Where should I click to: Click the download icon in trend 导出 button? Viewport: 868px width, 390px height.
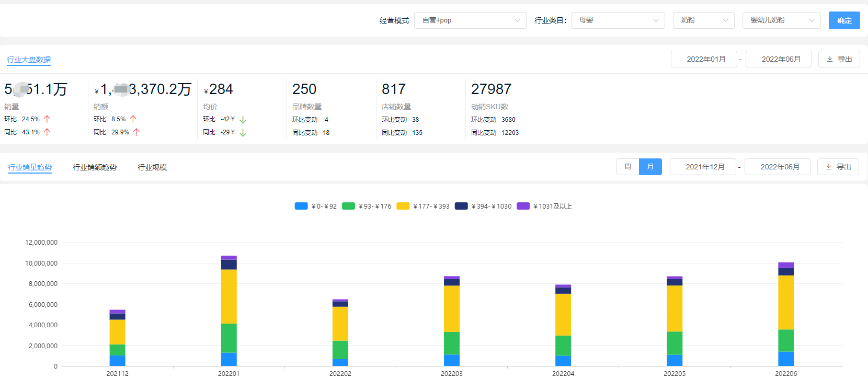tap(829, 167)
